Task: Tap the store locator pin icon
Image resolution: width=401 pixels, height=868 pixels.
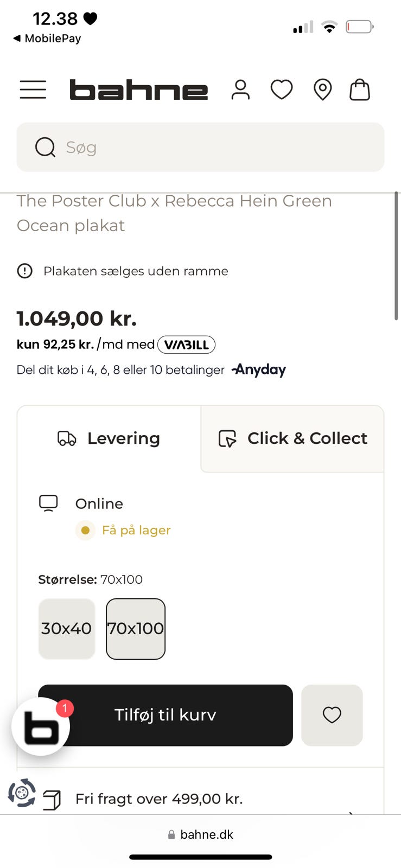Action: point(323,90)
